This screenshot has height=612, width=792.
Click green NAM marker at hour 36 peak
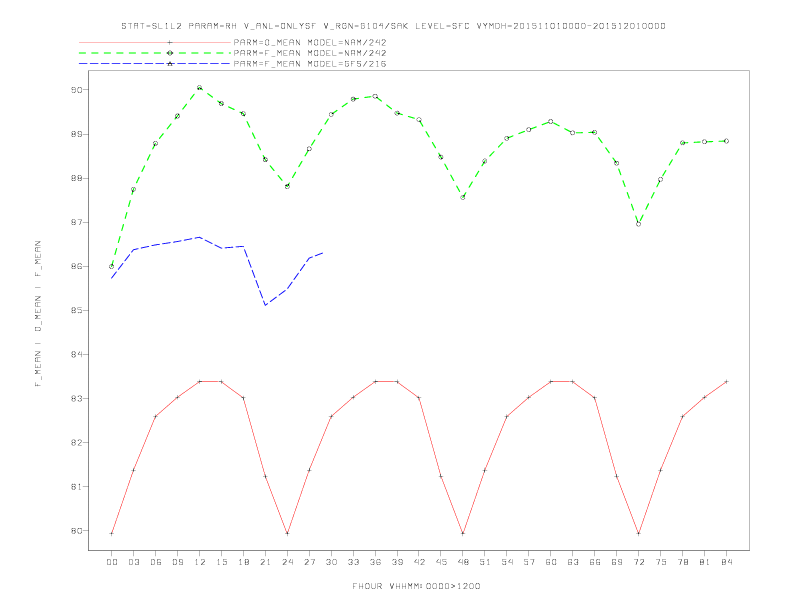tap(375, 96)
